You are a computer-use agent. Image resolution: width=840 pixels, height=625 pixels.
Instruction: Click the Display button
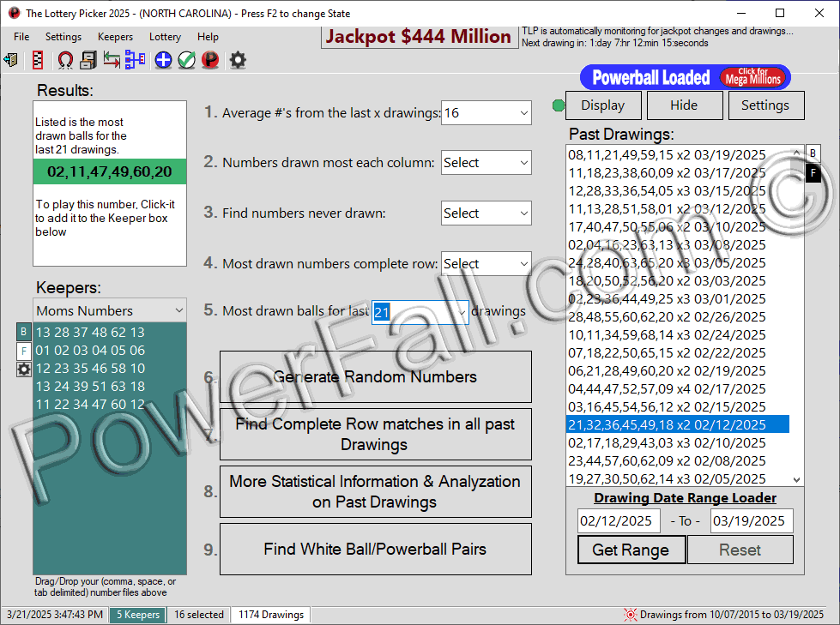(x=603, y=105)
